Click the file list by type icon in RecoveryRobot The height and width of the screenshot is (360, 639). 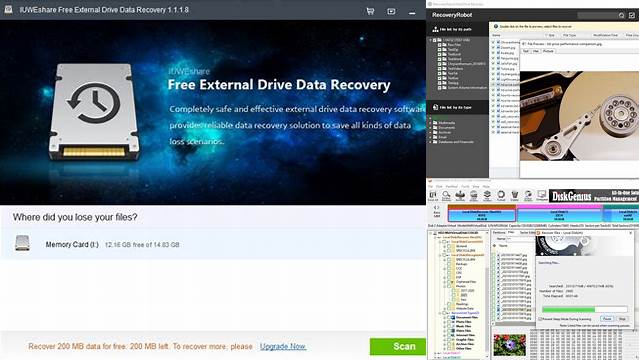coord(435,107)
